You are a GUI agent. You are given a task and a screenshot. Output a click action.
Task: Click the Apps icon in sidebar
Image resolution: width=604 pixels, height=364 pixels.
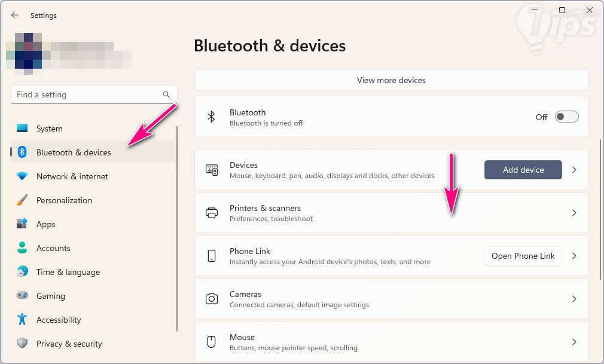(22, 224)
